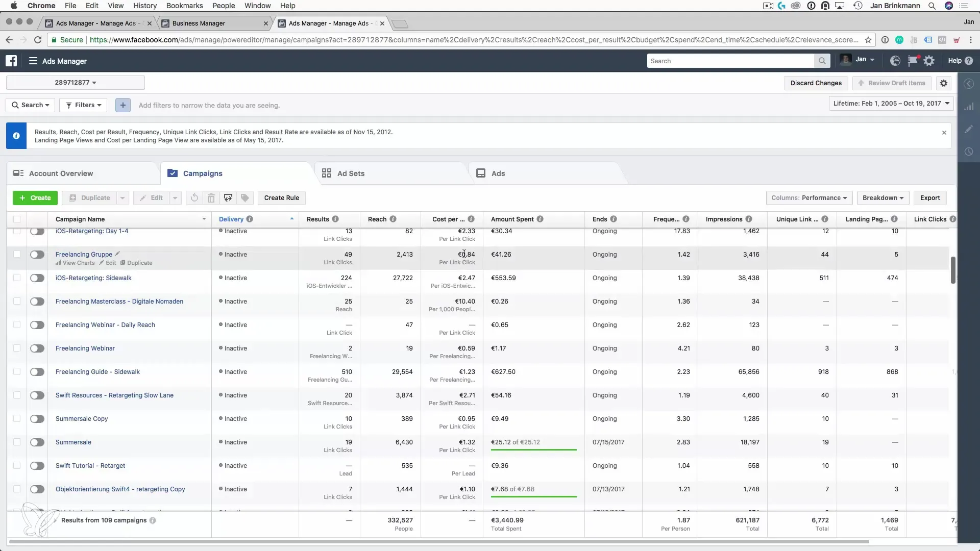Open the Ads Manager hamburger menu

33,61
